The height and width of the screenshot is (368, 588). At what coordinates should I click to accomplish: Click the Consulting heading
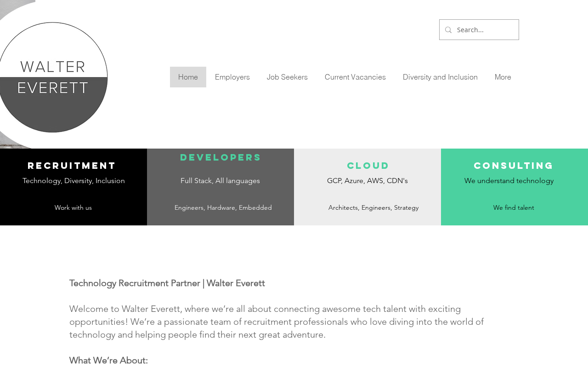(x=514, y=166)
